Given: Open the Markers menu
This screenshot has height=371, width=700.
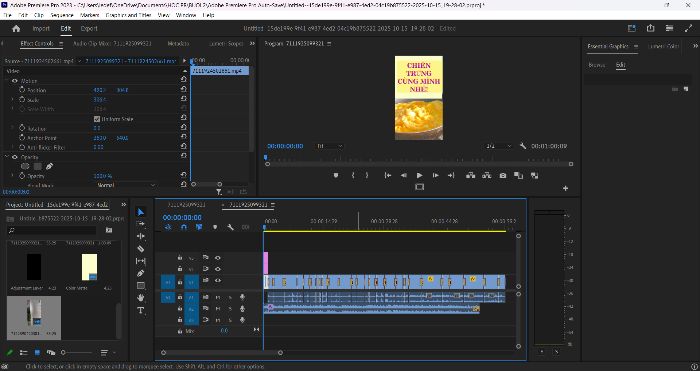Looking at the screenshot, I should (89, 15).
